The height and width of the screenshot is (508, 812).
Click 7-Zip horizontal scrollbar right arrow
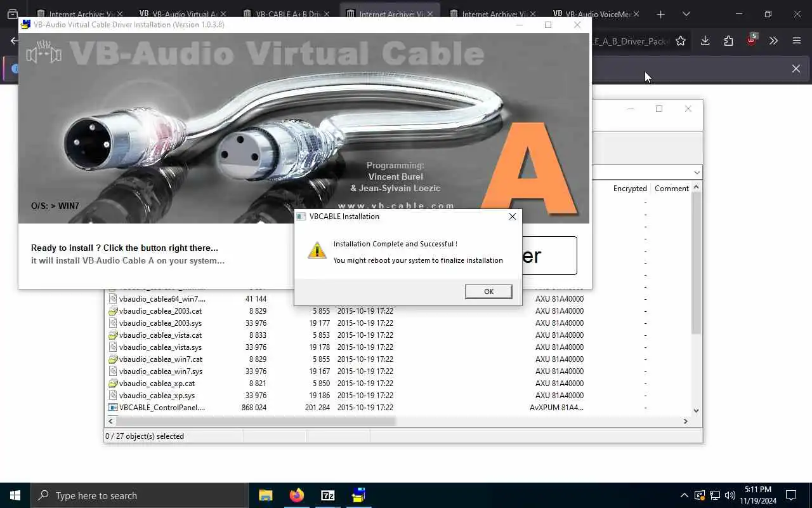685,421
